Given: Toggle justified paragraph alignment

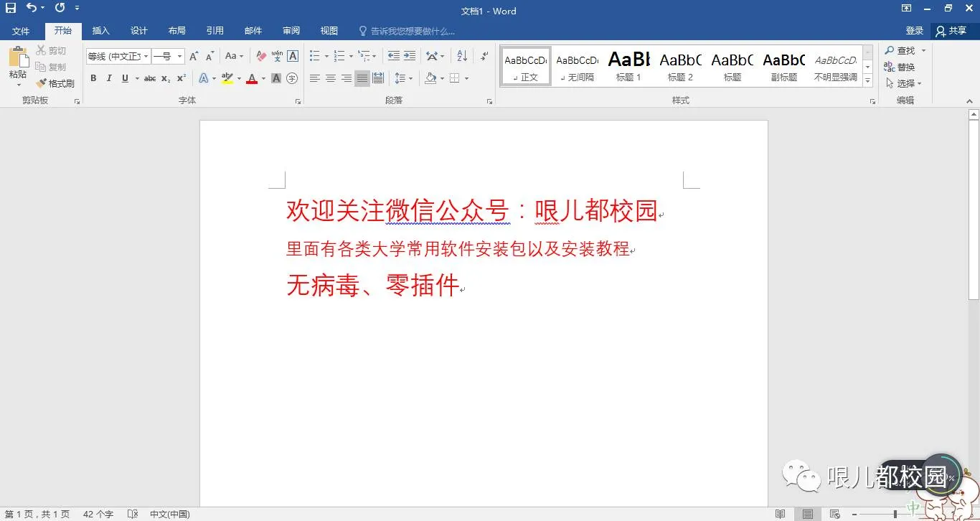Looking at the screenshot, I should click(x=362, y=78).
